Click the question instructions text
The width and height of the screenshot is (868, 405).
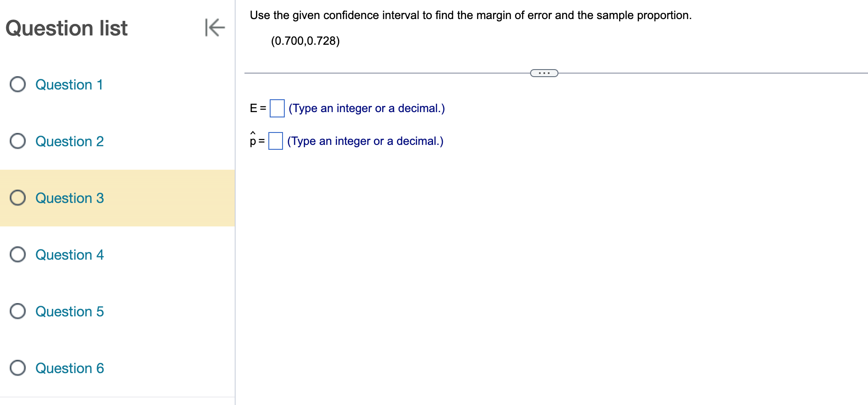pos(471,15)
